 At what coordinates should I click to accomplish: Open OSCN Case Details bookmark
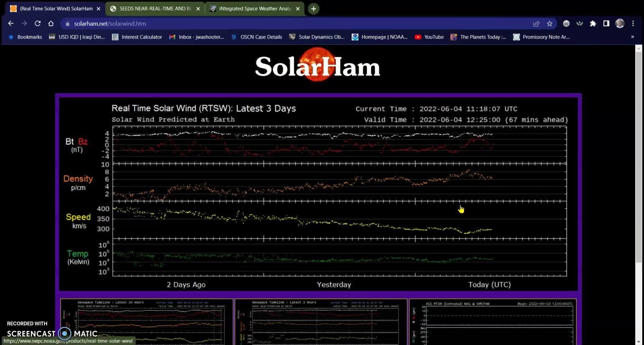click(256, 37)
